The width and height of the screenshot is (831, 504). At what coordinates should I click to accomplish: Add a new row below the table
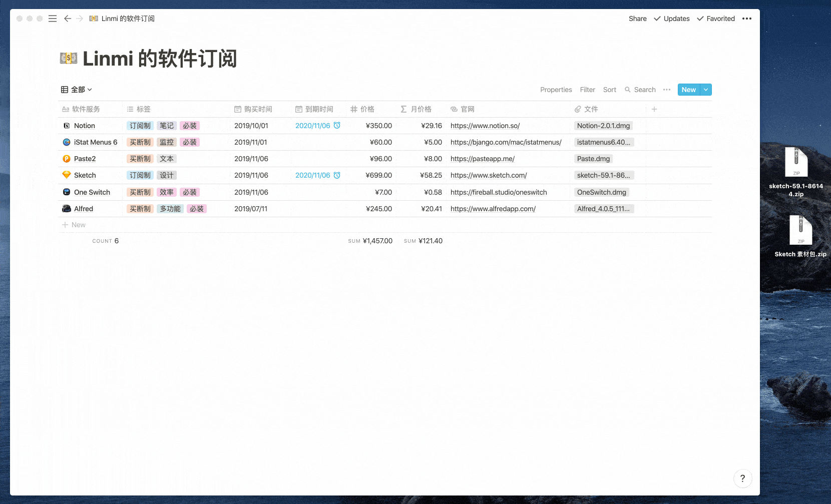point(74,225)
